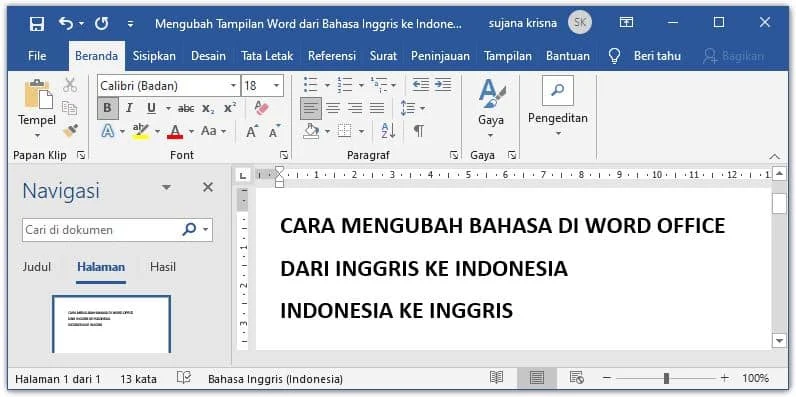Customize Quick Access Toolbar dropdown
Screen dimensions: 796x397
(130, 23)
